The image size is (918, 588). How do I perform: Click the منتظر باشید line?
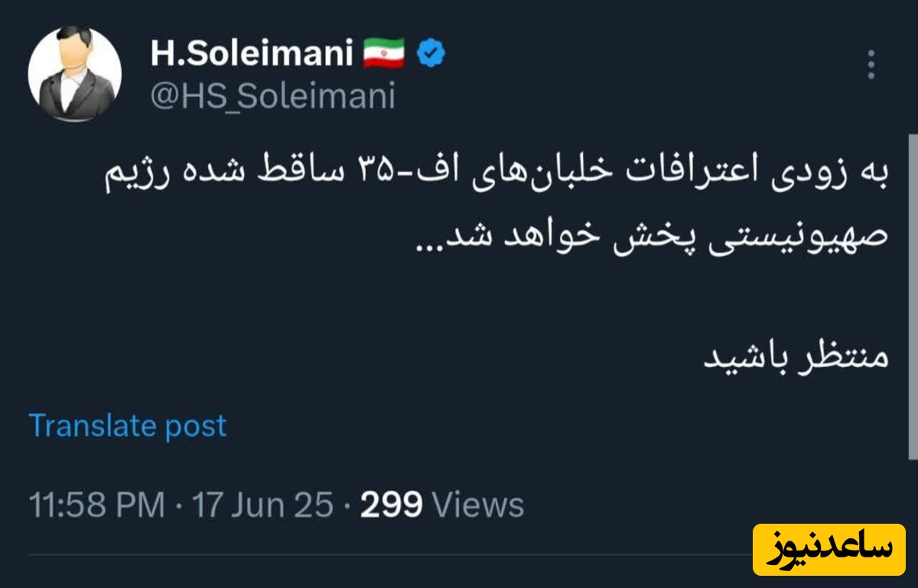796,357
